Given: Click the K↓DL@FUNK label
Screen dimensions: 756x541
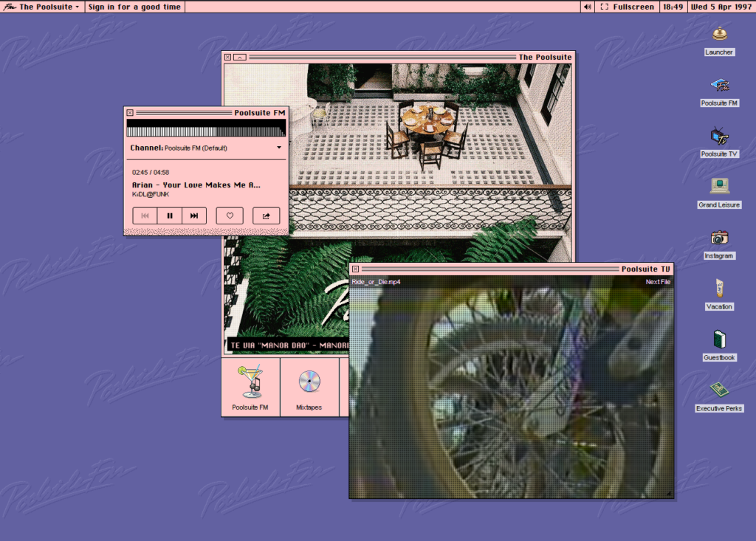Looking at the screenshot, I should (x=151, y=194).
